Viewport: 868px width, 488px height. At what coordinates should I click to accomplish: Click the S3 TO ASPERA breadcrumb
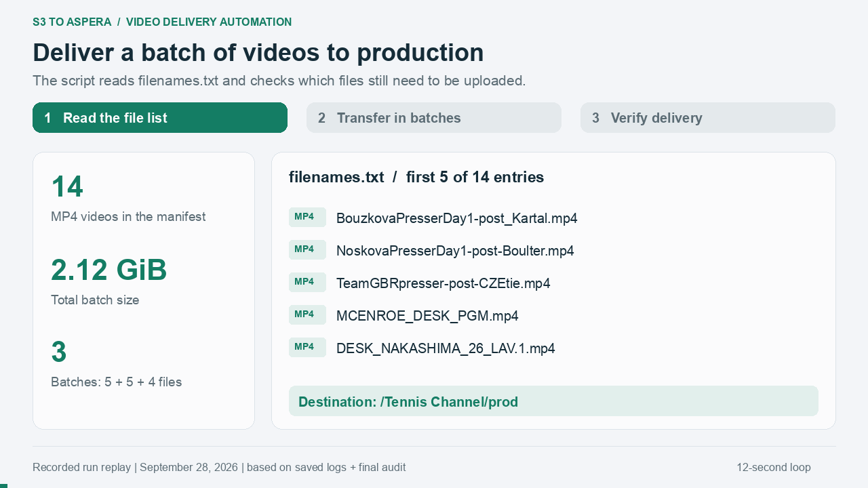[x=72, y=22]
